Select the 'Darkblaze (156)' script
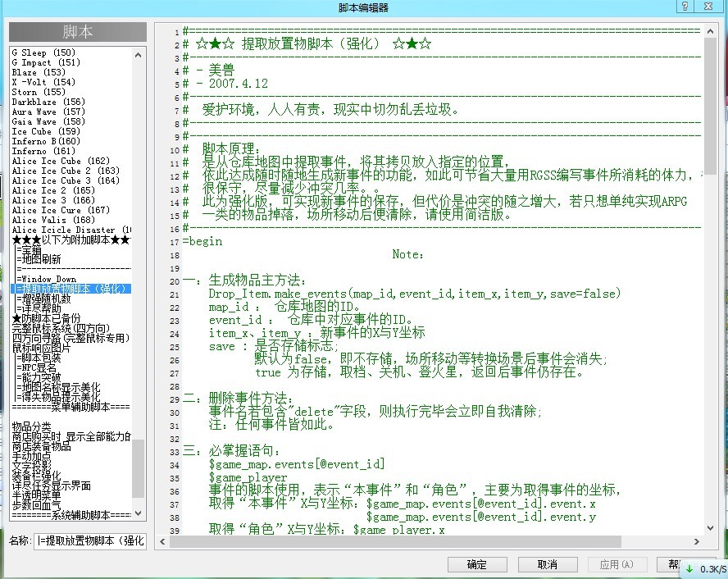Viewport: 728px width, 579px height. (x=48, y=102)
